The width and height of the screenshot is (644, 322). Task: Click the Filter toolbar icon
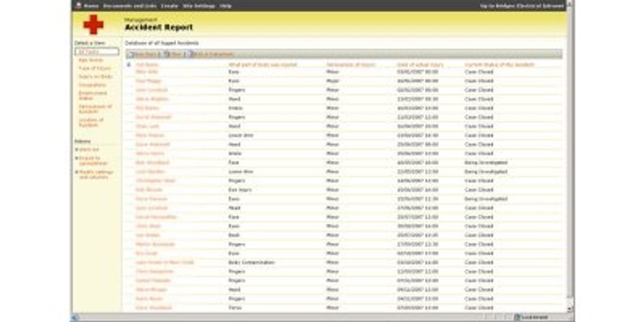tap(167, 54)
